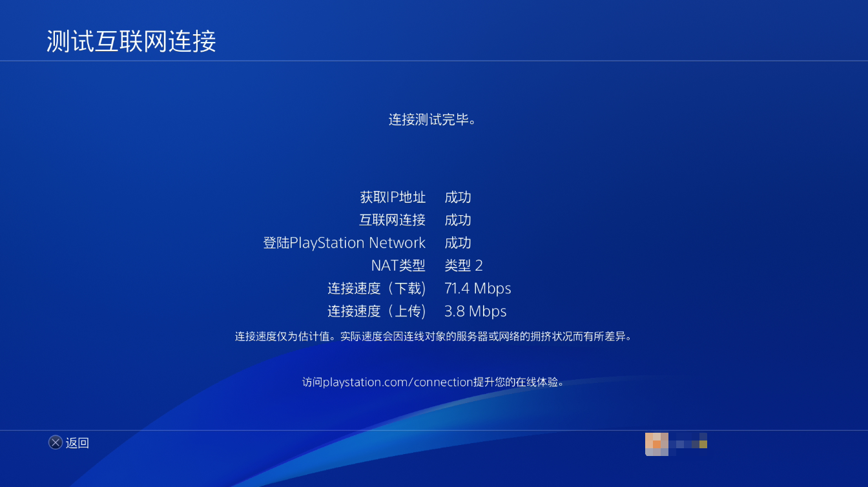Image resolution: width=868 pixels, height=487 pixels.
Task: Click 成功 next to 互联网连接
Action: pyautogui.click(x=458, y=220)
